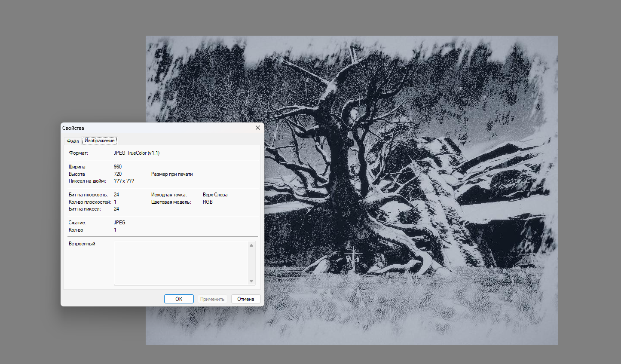
Task: Click scroll-down arrow in Встроенный box
Action: coord(251,281)
